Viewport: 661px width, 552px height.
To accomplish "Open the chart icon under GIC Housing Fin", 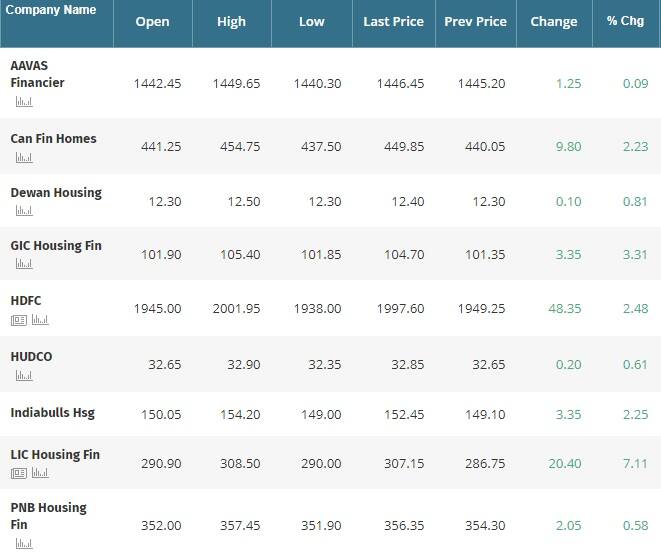I will click(x=24, y=264).
